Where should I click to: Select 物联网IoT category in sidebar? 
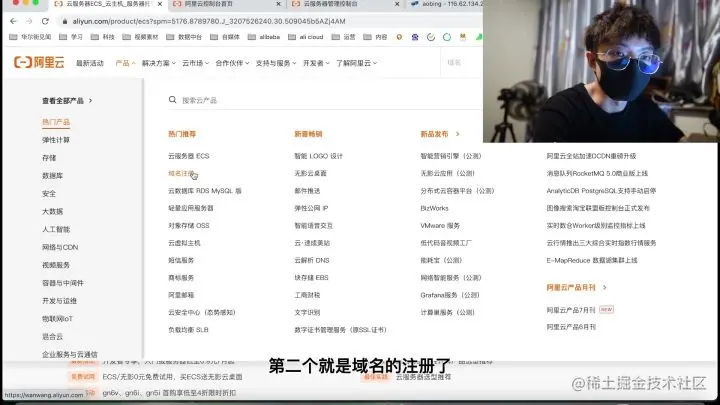(57, 319)
